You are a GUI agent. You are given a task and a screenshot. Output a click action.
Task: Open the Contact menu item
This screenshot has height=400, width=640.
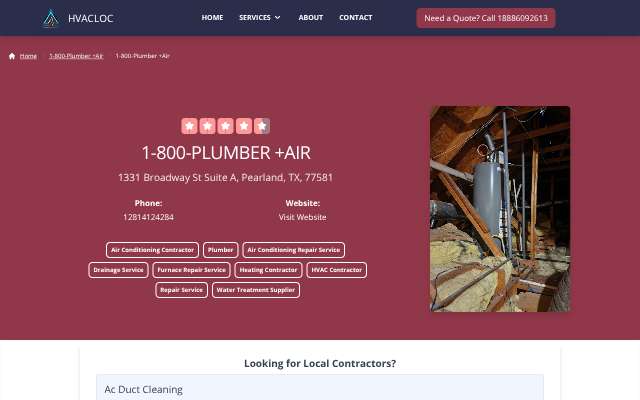coord(356,18)
